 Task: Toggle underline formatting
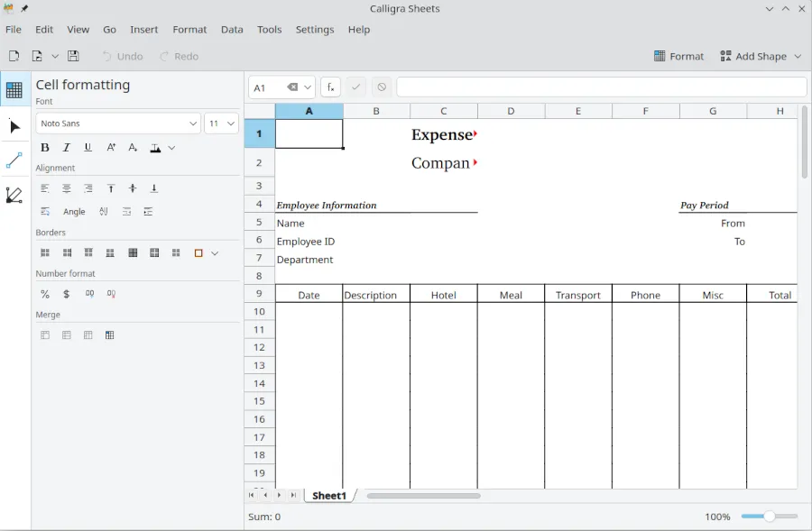(x=88, y=147)
